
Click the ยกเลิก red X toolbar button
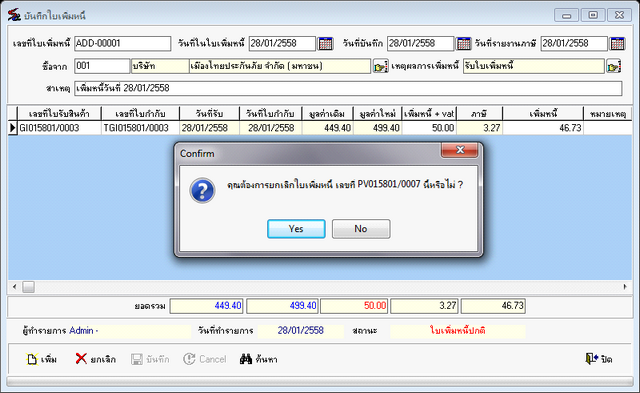(96, 359)
